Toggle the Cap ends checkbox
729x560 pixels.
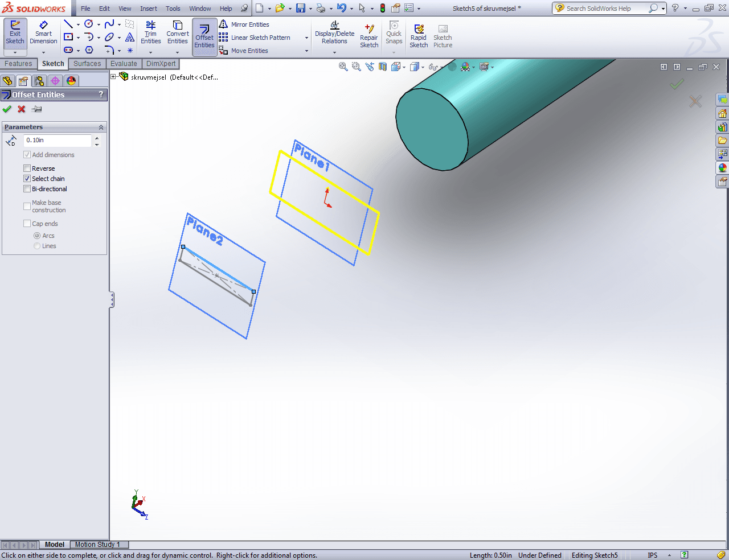tap(27, 224)
